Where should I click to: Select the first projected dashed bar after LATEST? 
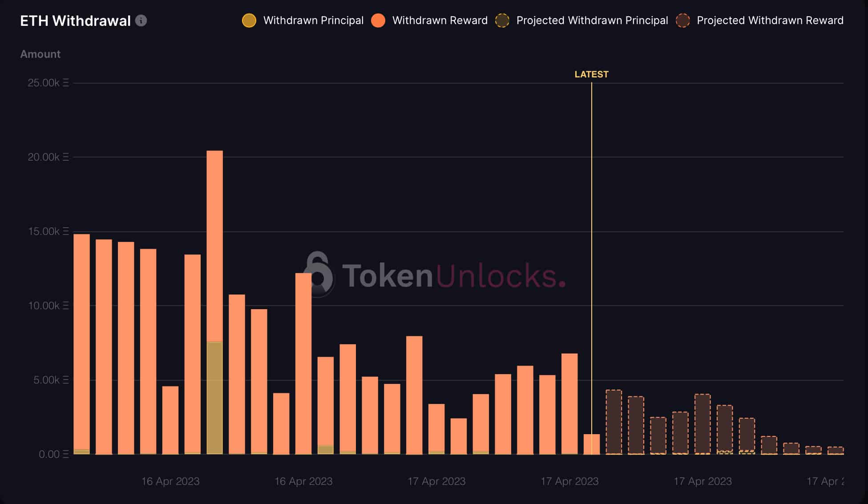[x=614, y=422]
